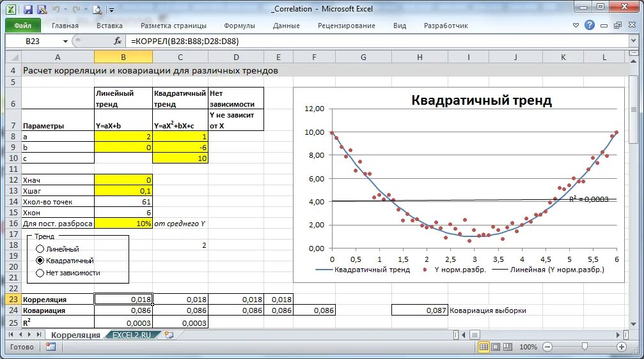Switch to the Вставка ribbon tab
Image resolution: width=644 pixels, height=359 pixels.
pyautogui.click(x=109, y=26)
